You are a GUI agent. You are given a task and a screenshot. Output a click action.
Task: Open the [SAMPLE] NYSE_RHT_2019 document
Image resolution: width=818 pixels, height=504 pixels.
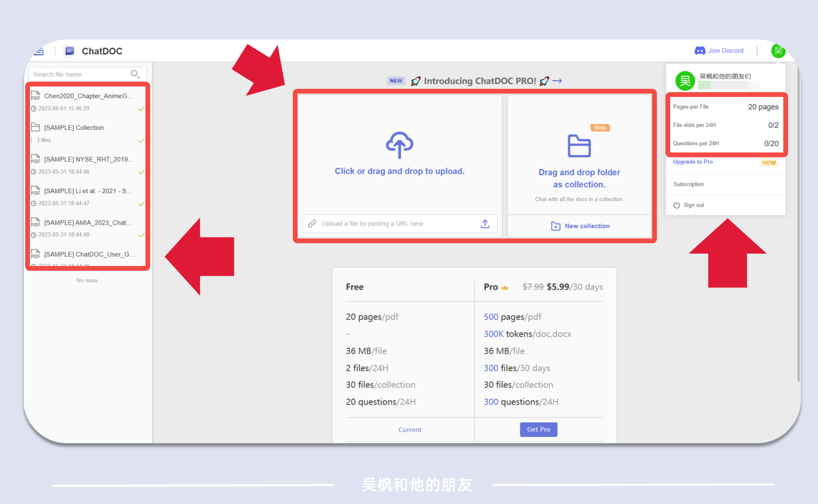pos(88,159)
